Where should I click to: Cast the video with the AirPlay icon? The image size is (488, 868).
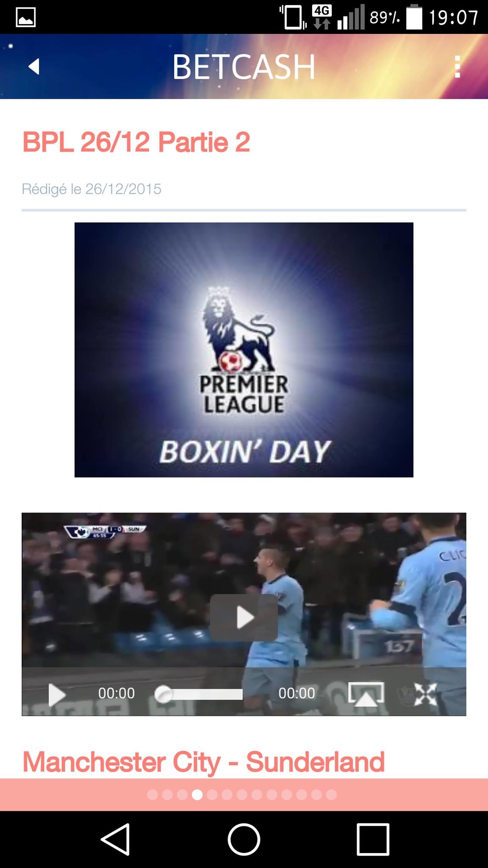366,694
